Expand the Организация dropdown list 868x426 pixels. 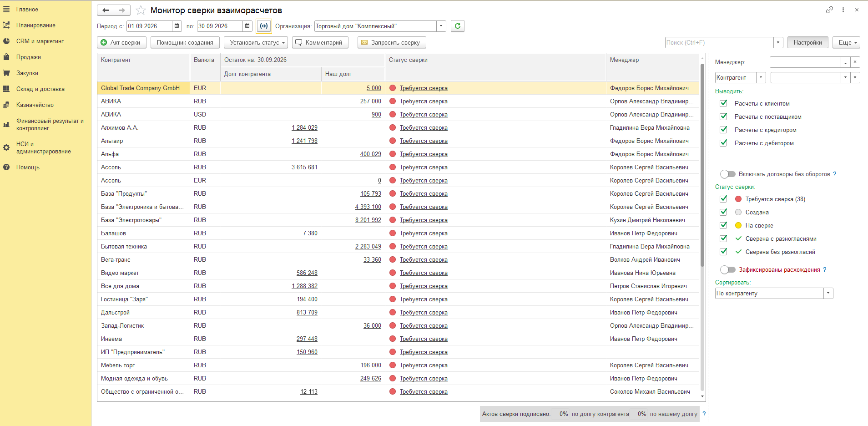(441, 26)
